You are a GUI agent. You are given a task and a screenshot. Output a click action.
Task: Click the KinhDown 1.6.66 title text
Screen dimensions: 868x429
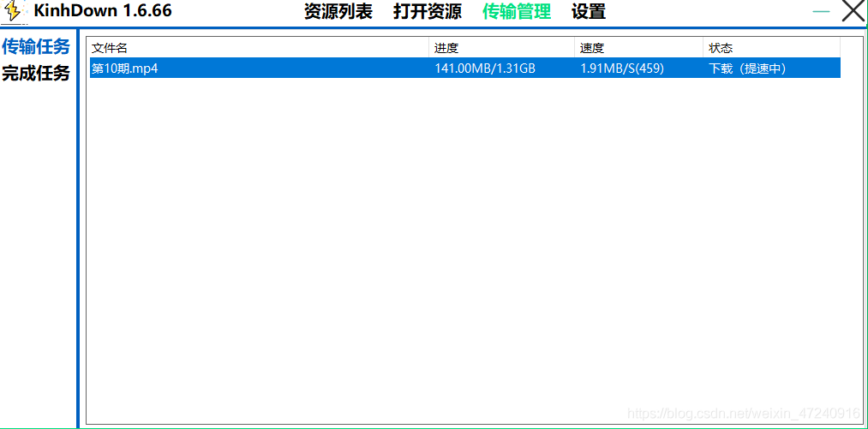[x=103, y=10]
